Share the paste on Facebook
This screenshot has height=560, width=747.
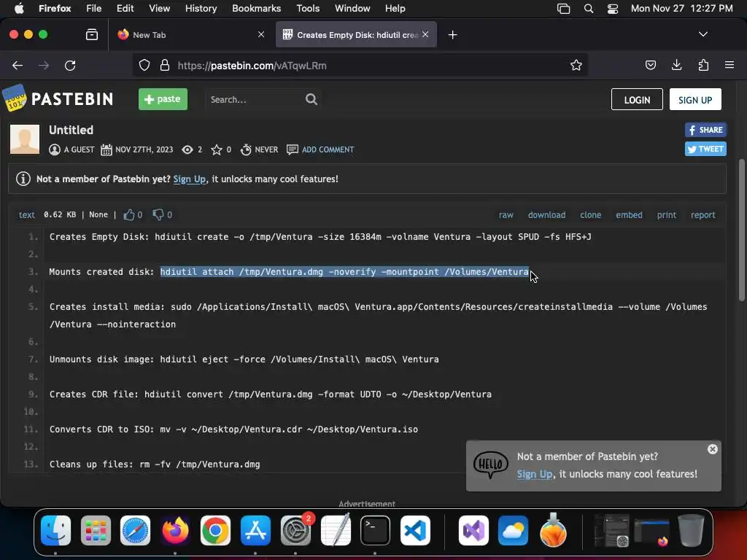[x=705, y=130]
